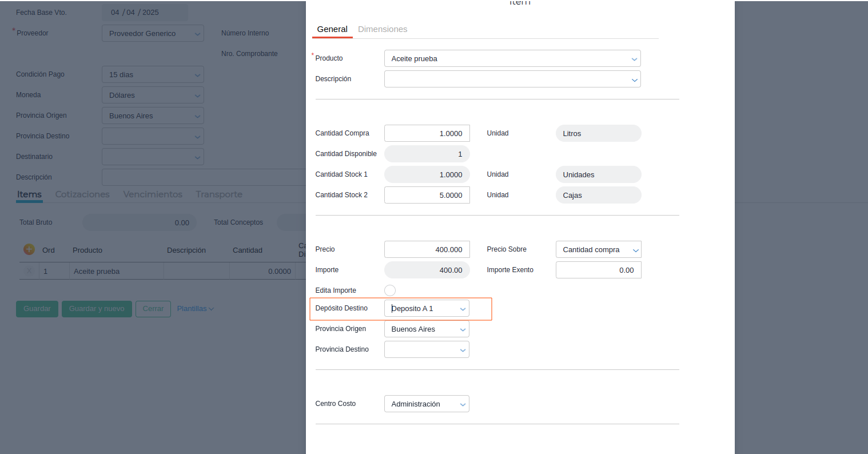The image size is (868, 454).
Task: Click the orange add item plus icon
Action: [29, 249]
